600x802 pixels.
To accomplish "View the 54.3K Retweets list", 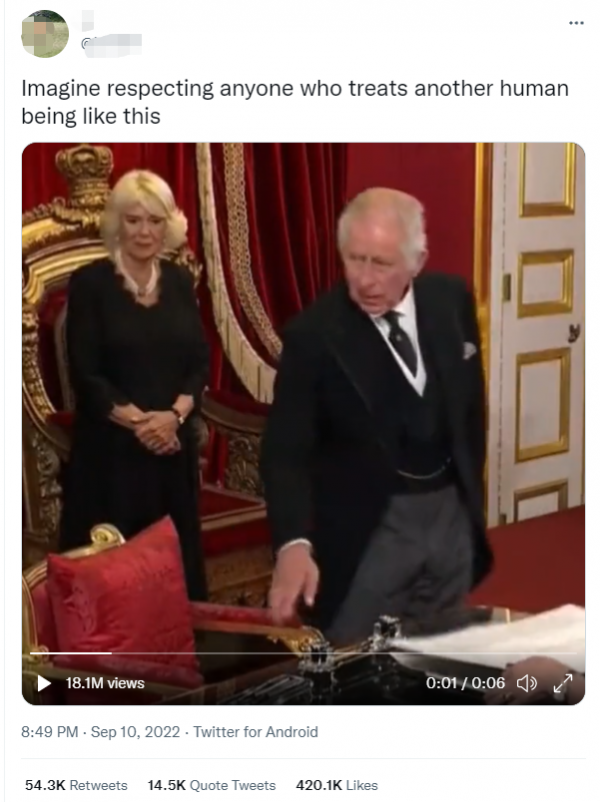I will click(x=76, y=785).
